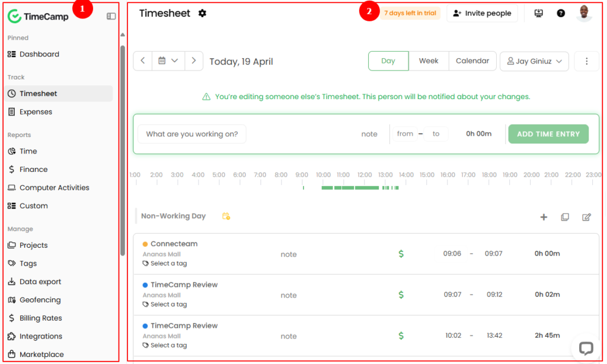The image size is (607, 364).
Task: Select a tag for Connecteam entry
Action: 165,263
